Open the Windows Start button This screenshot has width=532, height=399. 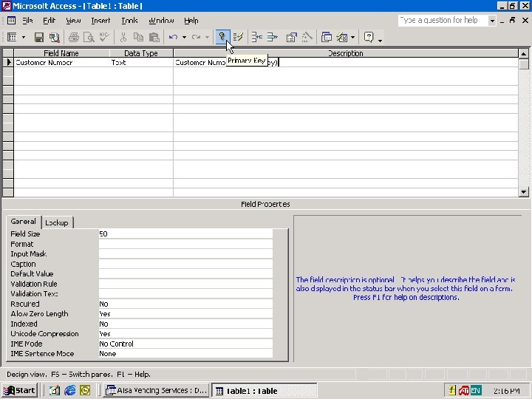pyautogui.click(x=19, y=391)
